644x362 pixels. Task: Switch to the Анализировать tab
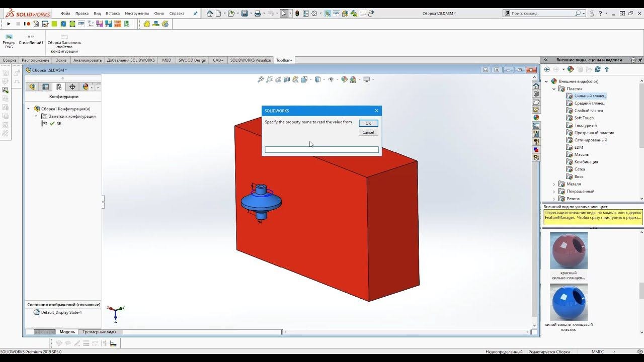click(x=88, y=60)
